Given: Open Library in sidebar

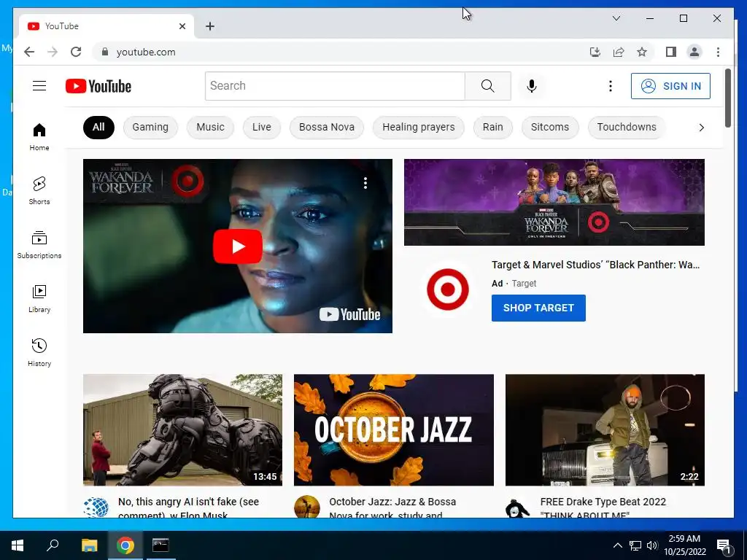Looking at the screenshot, I should pos(39,298).
